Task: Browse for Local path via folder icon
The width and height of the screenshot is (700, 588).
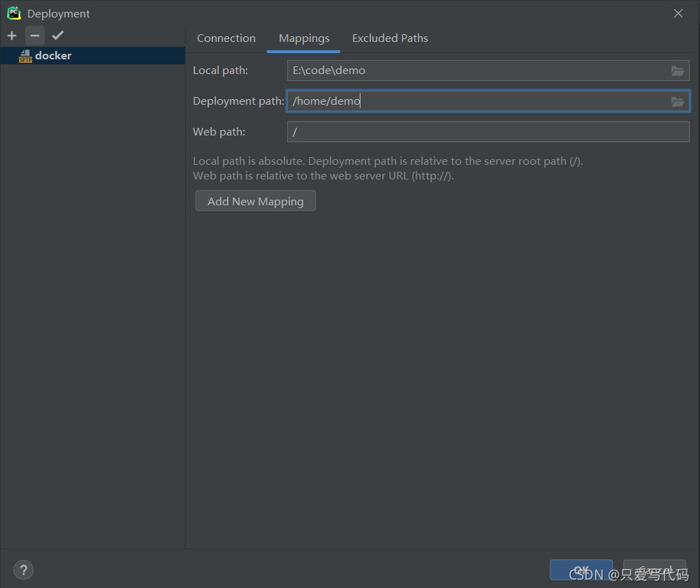Action: 678,71
